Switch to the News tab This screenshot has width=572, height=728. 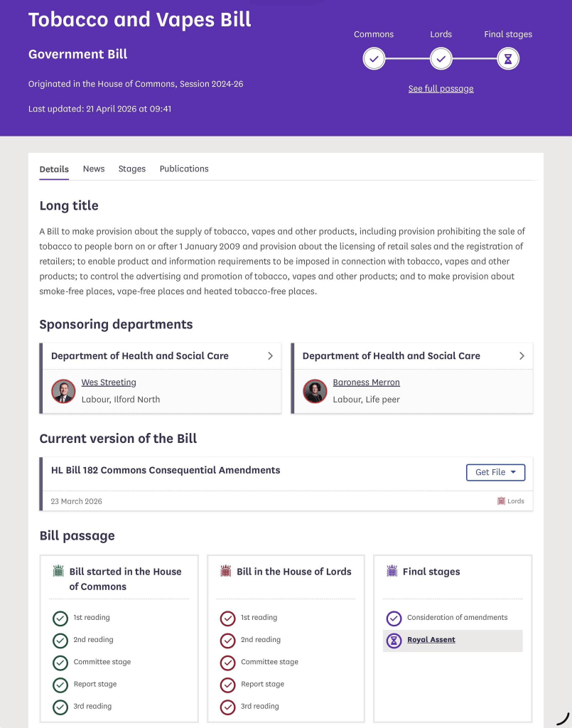pyautogui.click(x=94, y=168)
